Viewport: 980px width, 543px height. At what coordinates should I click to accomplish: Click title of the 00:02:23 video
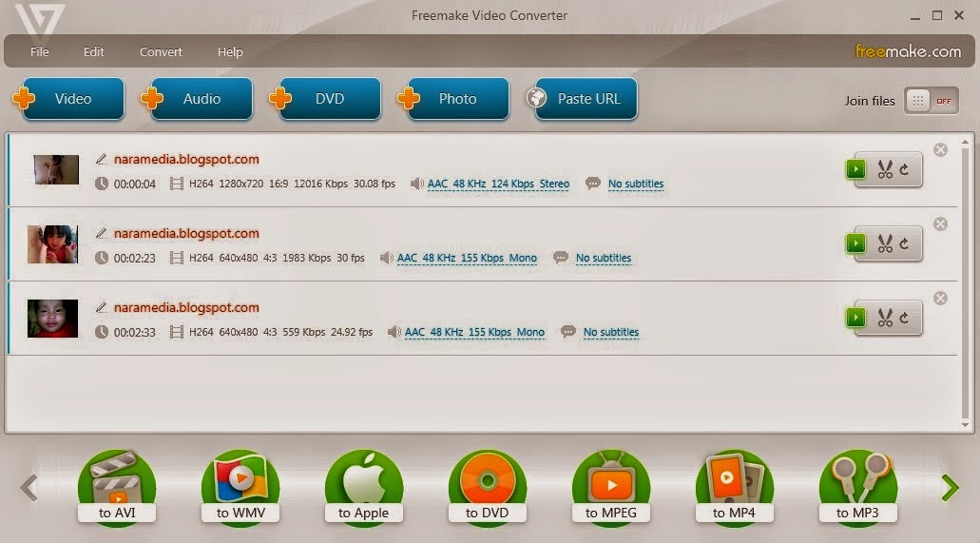pos(186,233)
